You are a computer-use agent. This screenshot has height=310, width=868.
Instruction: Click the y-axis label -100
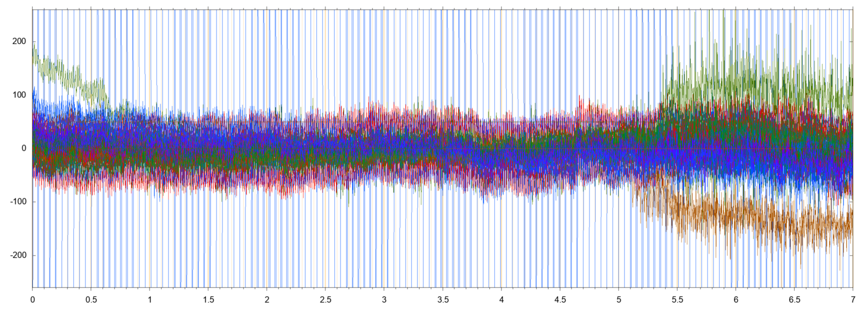tap(18, 202)
